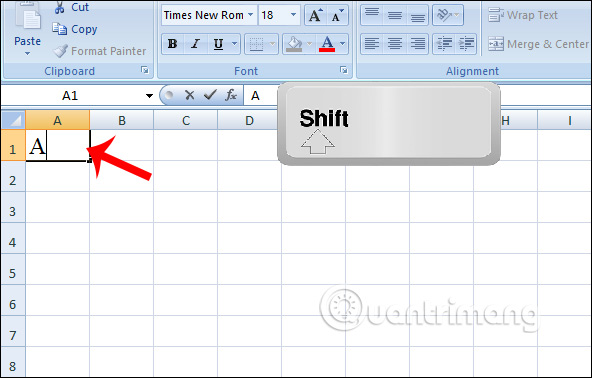Open Clipboard dialog launcher
The width and height of the screenshot is (592, 378).
coord(145,70)
